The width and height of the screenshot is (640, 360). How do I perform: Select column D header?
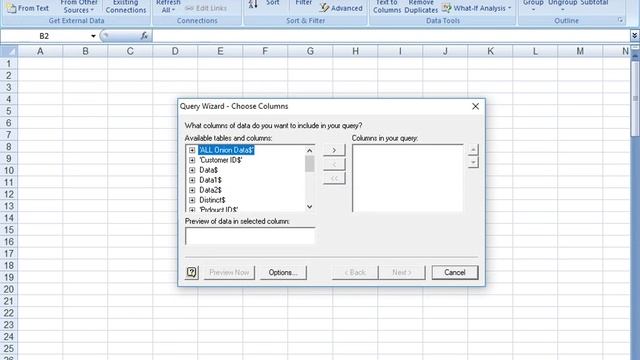[175, 51]
